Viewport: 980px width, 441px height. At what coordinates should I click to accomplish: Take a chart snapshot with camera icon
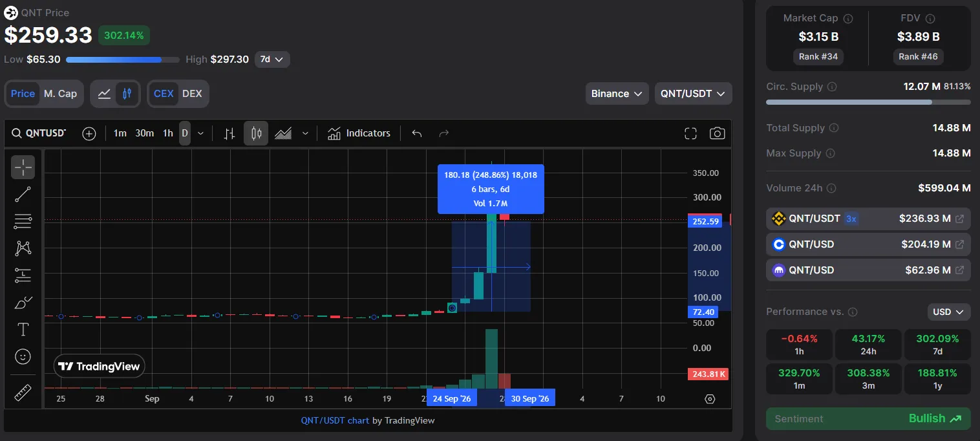(717, 133)
